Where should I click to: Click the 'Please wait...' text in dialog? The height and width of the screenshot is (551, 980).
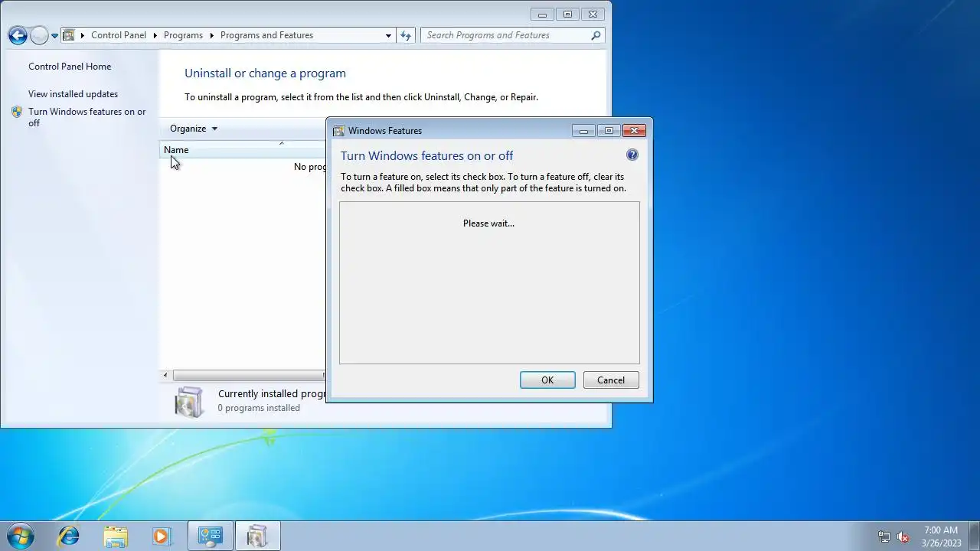[x=488, y=223]
